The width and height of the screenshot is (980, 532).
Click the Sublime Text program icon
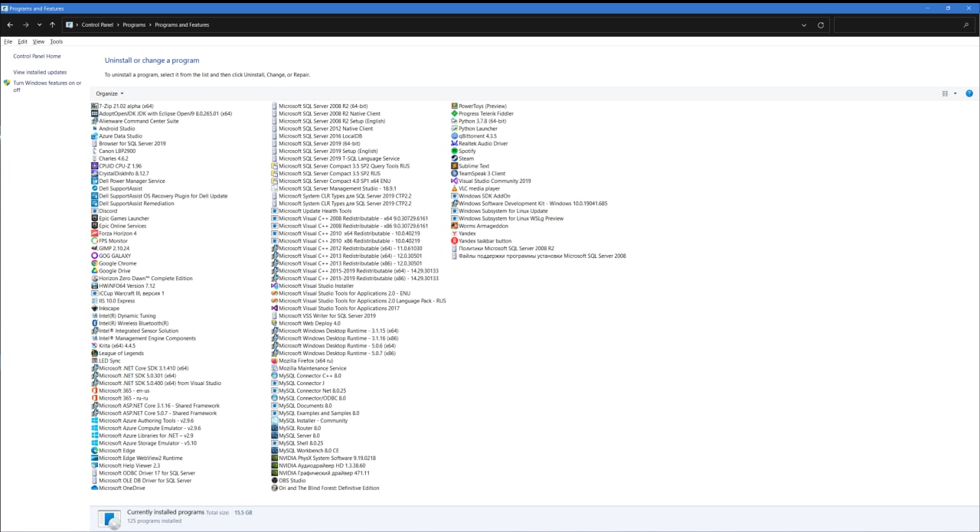coord(455,166)
